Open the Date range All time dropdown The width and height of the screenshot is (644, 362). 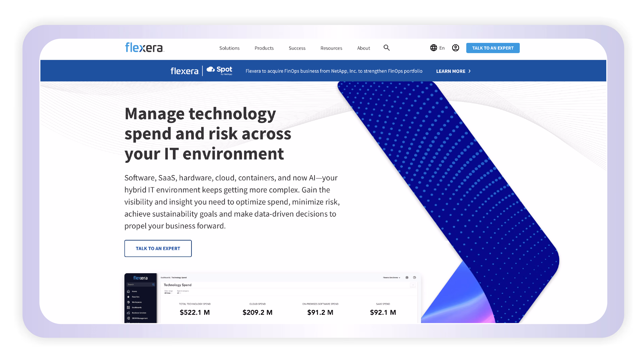point(168,293)
